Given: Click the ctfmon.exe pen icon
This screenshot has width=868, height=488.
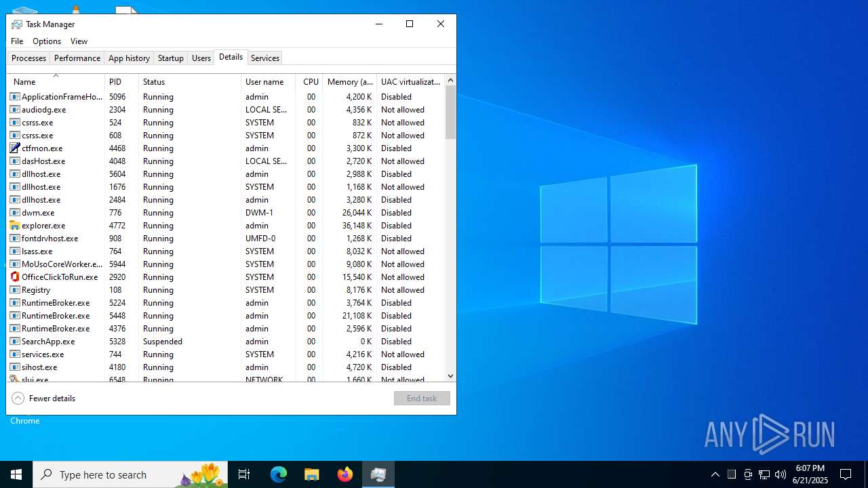Looking at the screenshot, I should (x=15, y=148).
